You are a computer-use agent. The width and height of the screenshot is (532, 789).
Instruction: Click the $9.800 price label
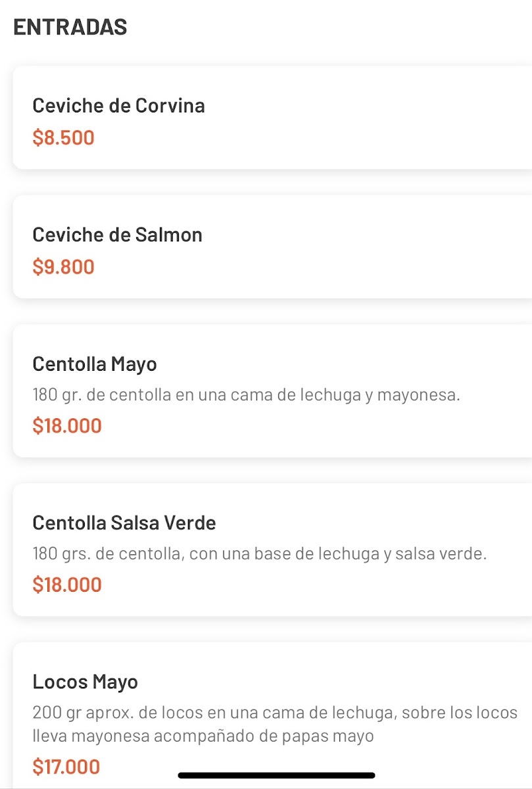click(63, 267)
